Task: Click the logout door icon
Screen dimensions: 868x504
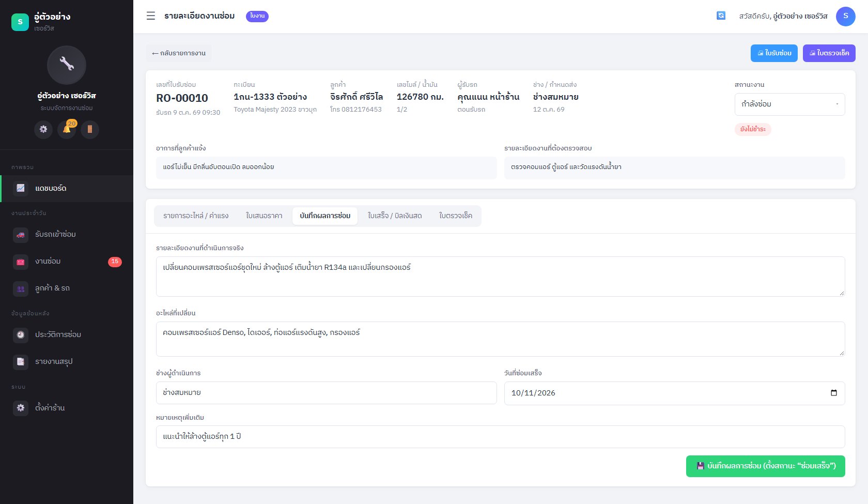Action: (90, 129)
